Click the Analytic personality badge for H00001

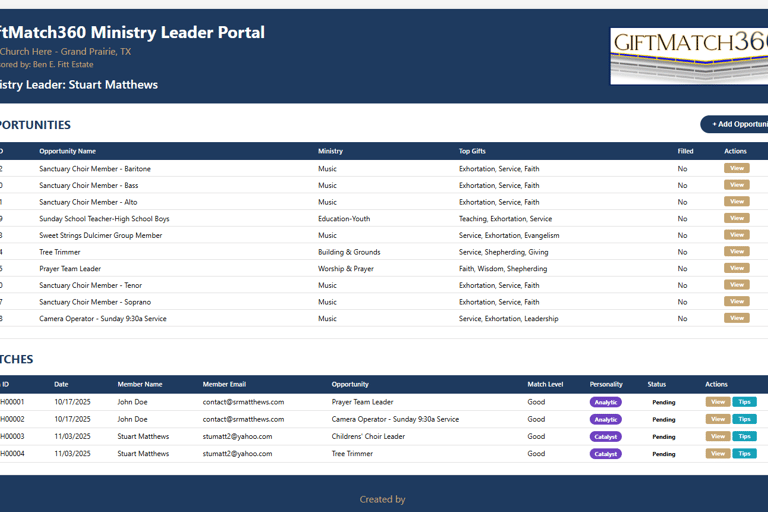(x=606, y=402)
